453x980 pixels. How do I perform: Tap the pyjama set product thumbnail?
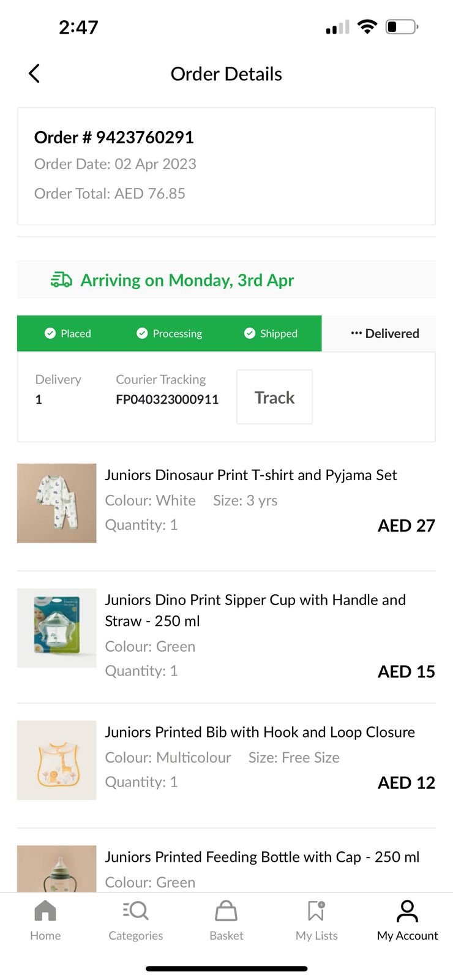(x=56, y=503)
